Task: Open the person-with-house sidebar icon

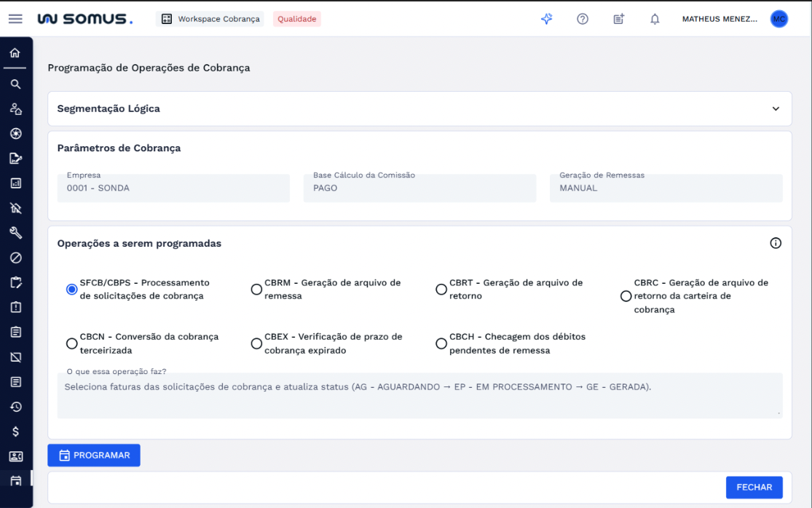Action: [15, 108]
